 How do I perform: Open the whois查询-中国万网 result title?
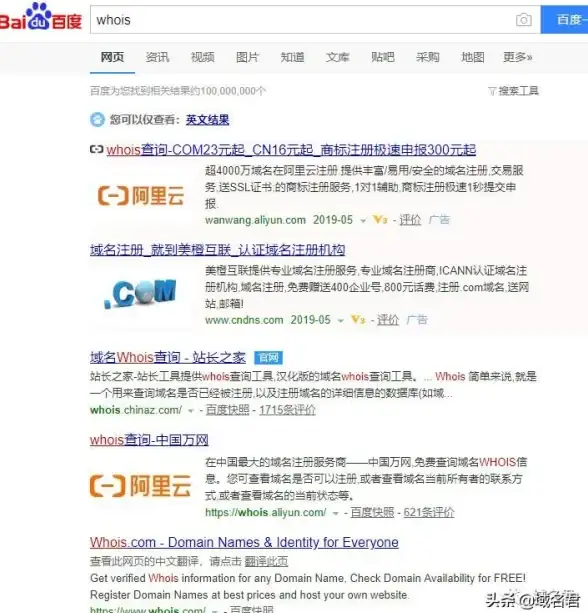[149, 440]
